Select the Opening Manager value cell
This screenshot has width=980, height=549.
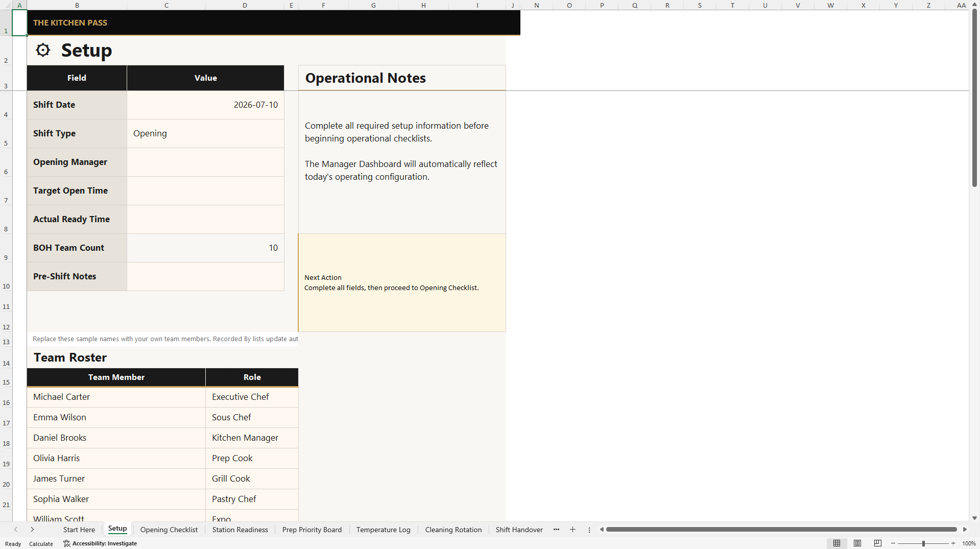coord(205,162)
